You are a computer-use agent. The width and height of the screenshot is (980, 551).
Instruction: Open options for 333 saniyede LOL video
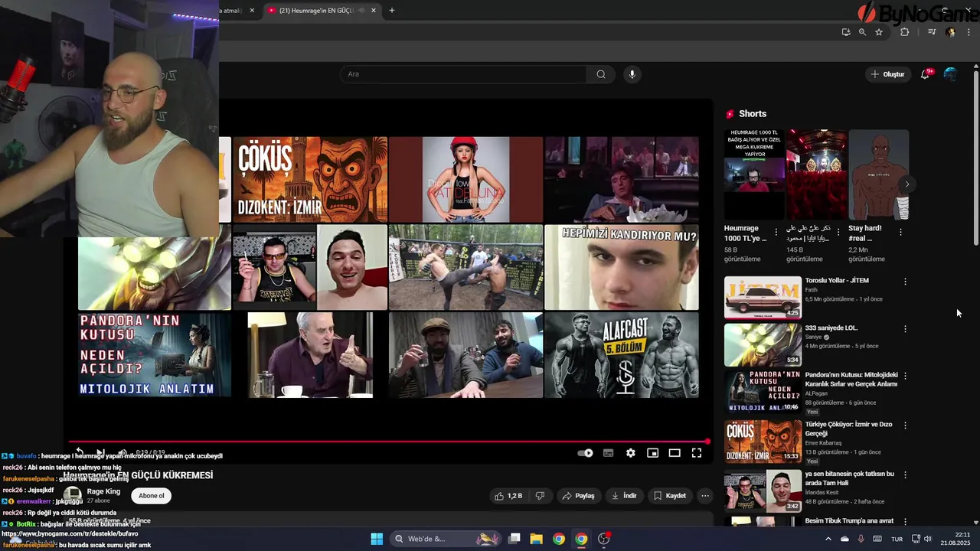905,329
